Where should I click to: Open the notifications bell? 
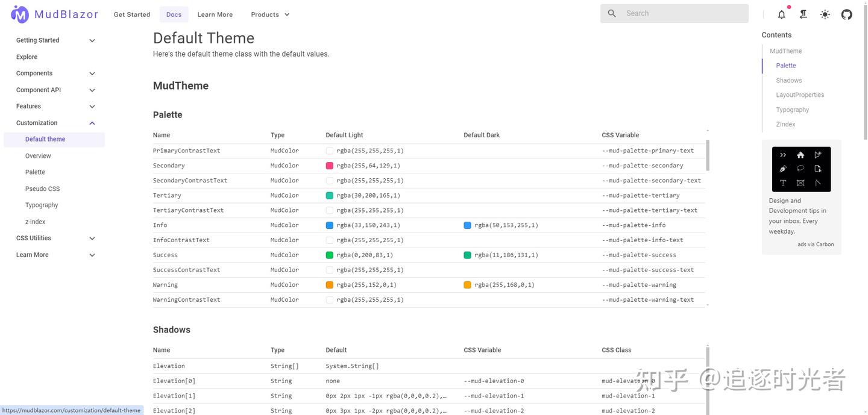coord(781,14)
